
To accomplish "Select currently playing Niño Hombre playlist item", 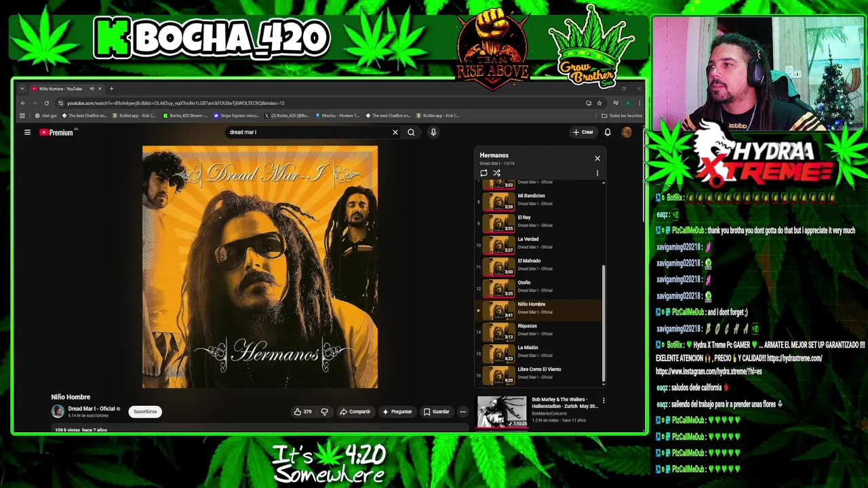I will click(x=538, y=309).
